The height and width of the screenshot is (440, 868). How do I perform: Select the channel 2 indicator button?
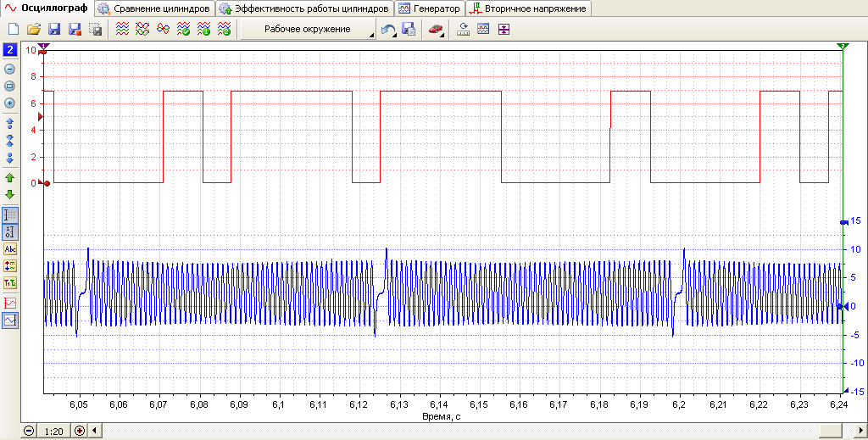pyautogui.click(x=10, y=50)
